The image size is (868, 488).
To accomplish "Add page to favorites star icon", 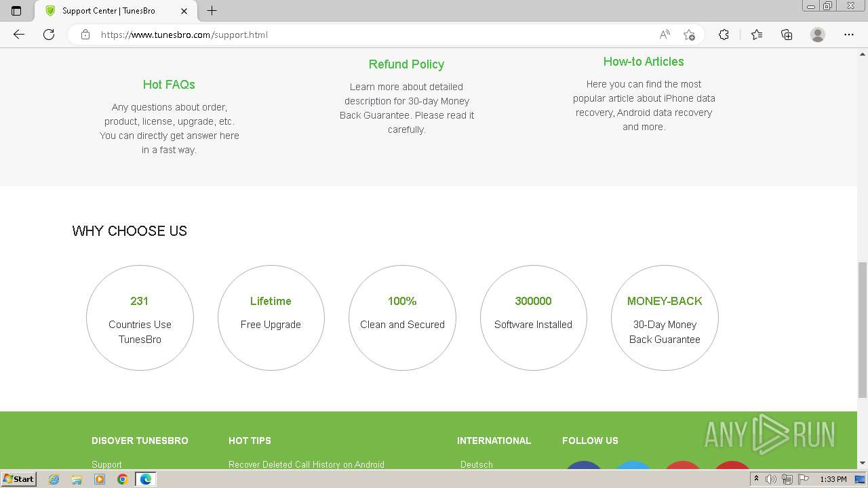I will coord(690,35).
